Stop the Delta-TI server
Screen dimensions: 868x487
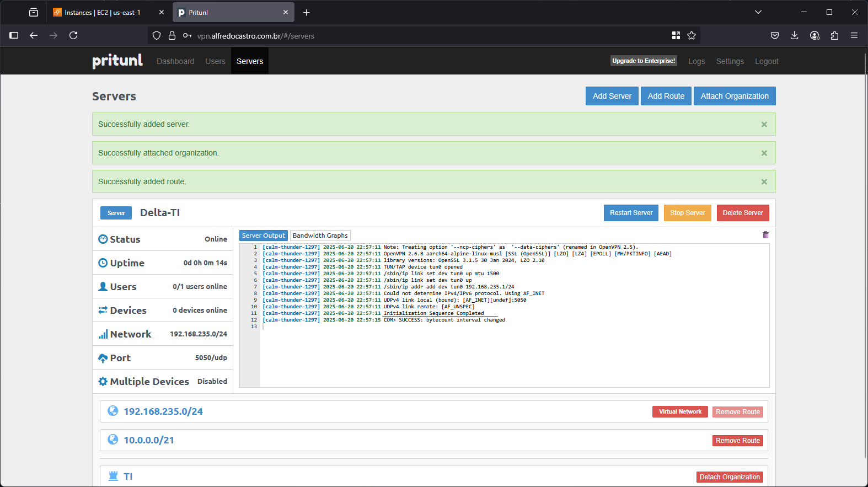[x=687, y=213]
